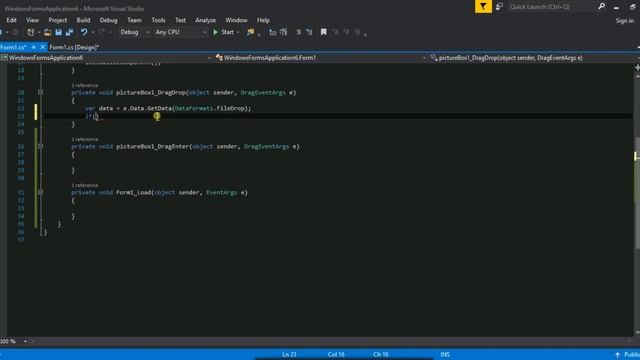Collapse the Form1_Load method outline

click(x=40, y=192)
